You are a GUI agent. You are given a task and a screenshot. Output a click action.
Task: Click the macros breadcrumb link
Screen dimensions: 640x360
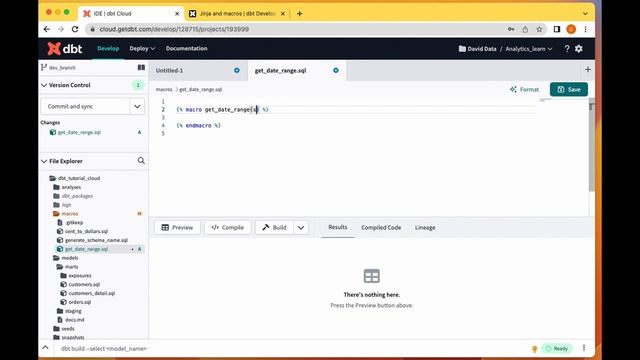click(x=164, y=89)
